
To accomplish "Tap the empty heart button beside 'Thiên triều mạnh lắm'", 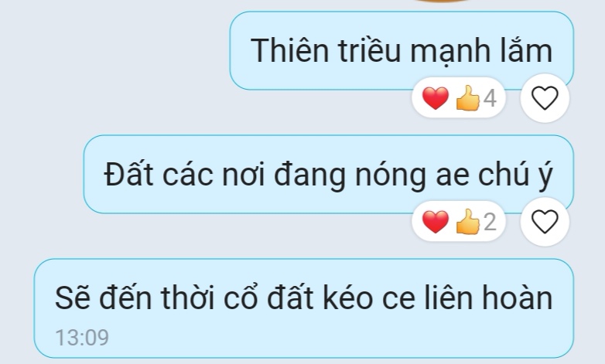I will pyautogui.click(x=545, y=98).
